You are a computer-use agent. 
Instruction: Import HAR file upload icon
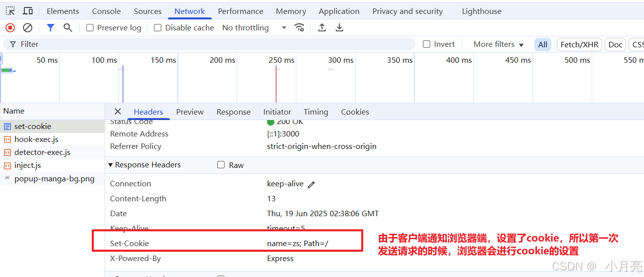click(x=322, y=28)
